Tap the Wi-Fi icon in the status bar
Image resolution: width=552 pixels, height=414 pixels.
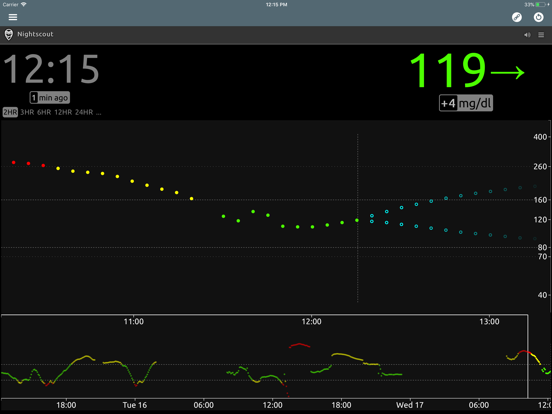pyautogui.click(x=24, y=5)
